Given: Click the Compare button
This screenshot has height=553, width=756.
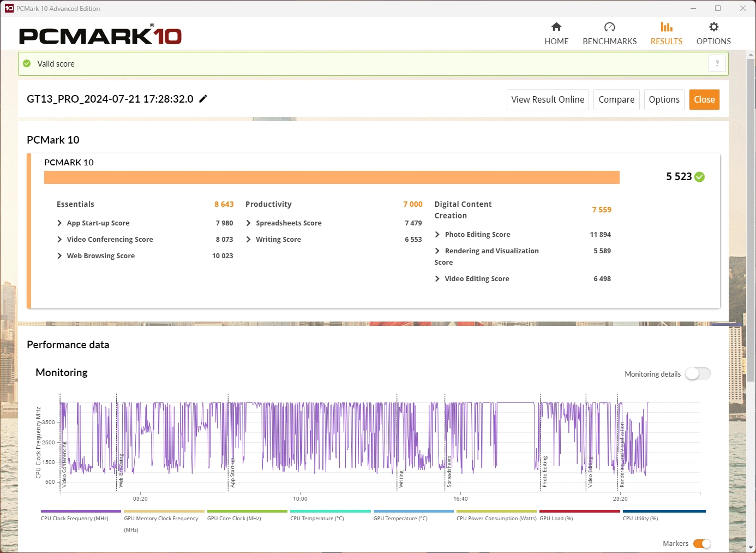Looking at the screenshot, I should [x=616, y=99].
